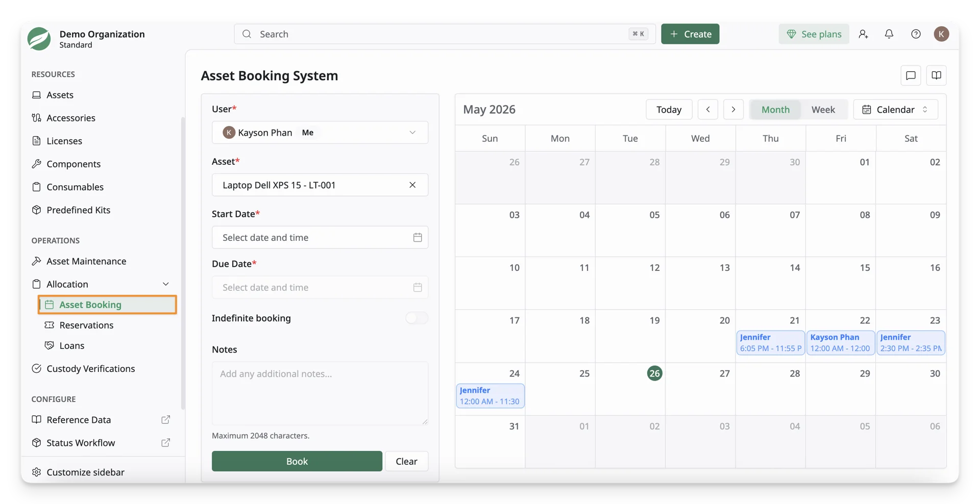Open Accessories in sidebar

[71, 118]
